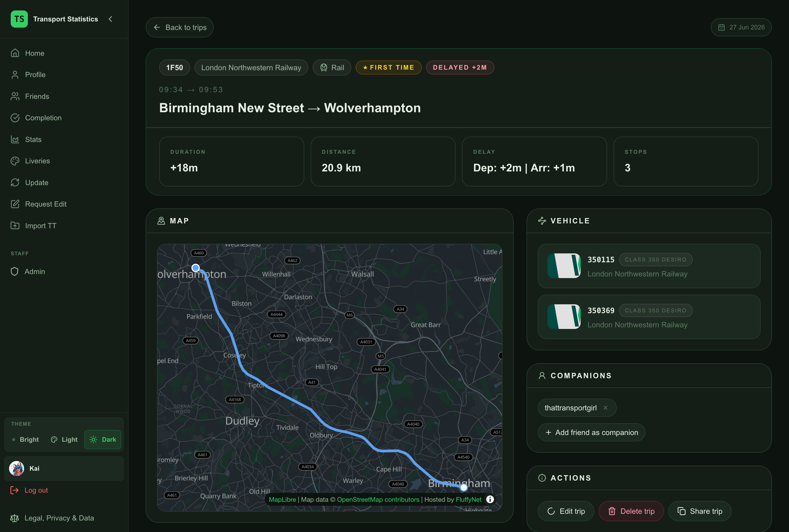Click the Wolverhampton route start marker
The image size is (789, 532).
click(x=196, y=268)
